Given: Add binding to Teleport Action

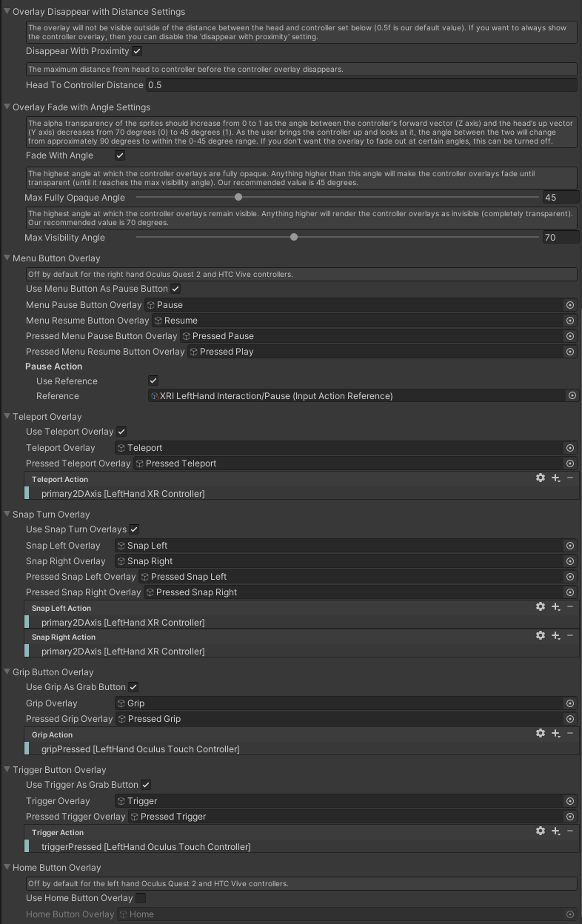Looking at the screenshot, I should coord(556,478).
